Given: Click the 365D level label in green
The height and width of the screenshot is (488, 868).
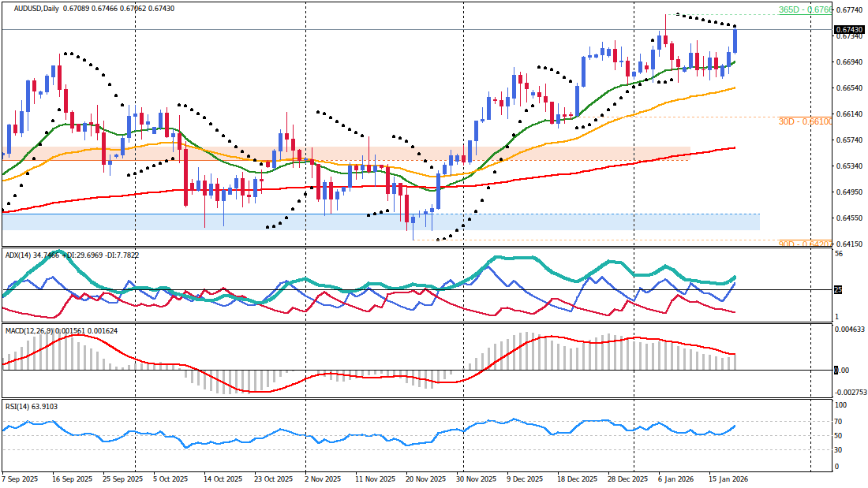Looking at the screenshot, I should [x=804, y=10].
